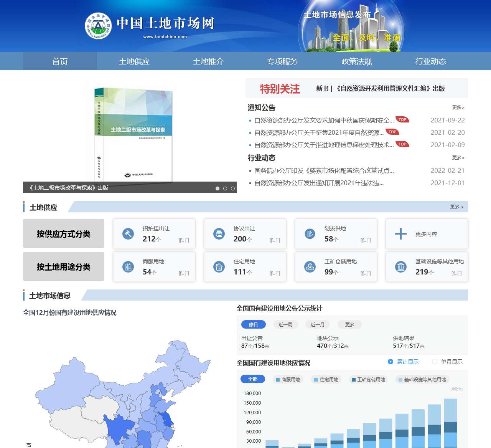Switch to 近一月 statistics tab
Viewport: 491px width, 448px height.
[318, 325]
